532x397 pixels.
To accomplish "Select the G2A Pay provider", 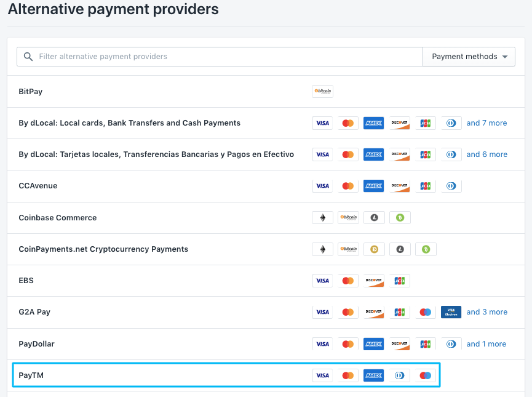I will coord(266,312).
